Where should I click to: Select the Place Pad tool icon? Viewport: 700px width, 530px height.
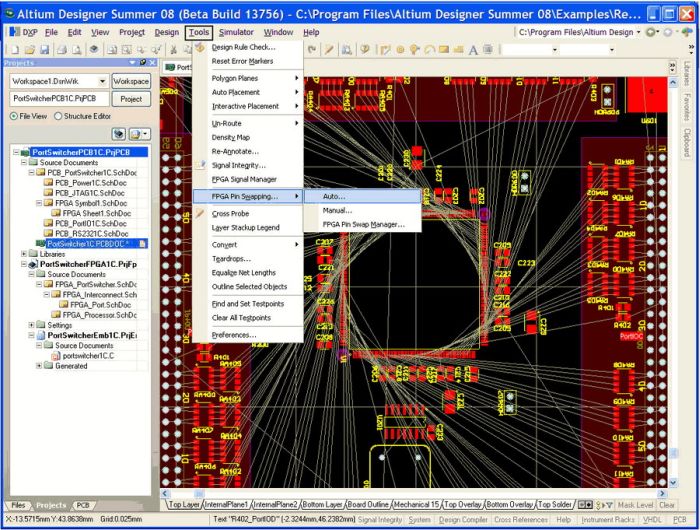[400, 50]
